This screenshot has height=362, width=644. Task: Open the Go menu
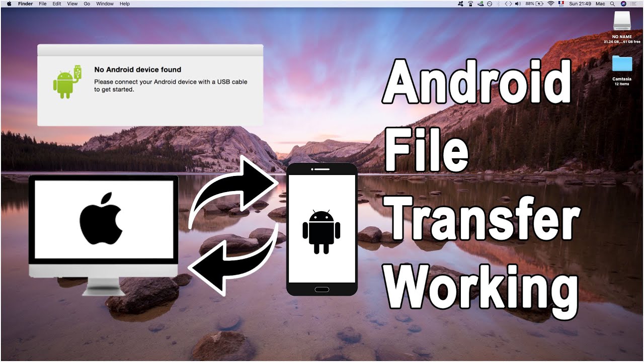(x=87, y=4)
